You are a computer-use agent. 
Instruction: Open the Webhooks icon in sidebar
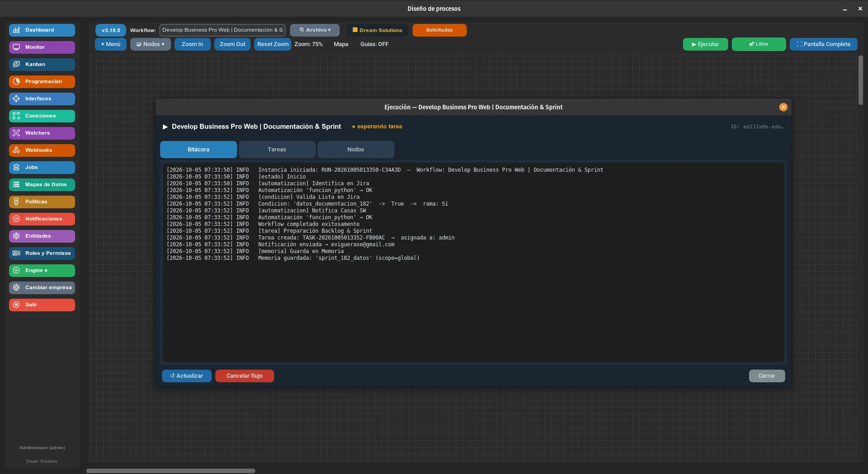pos(16,150)
